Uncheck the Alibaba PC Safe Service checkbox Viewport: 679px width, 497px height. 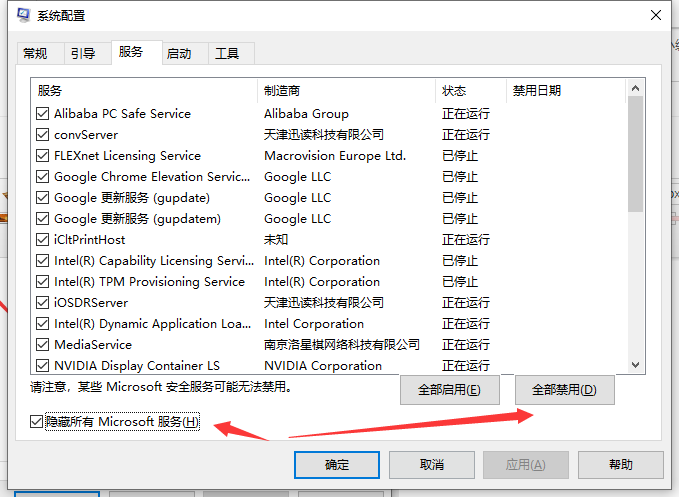tap(43, 114)
